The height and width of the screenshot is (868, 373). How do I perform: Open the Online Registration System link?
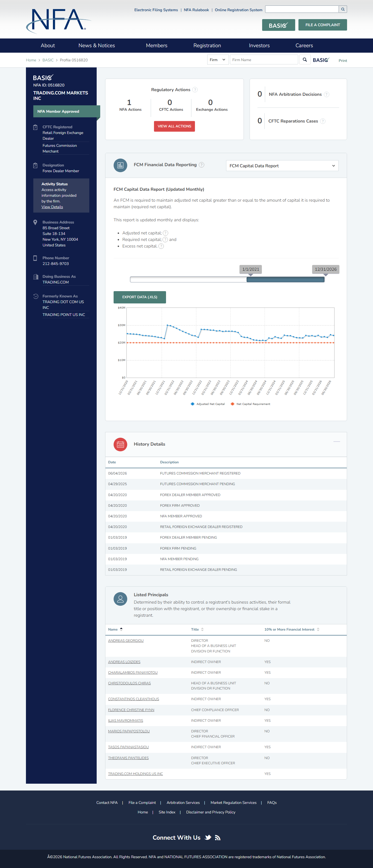[238, 10]
